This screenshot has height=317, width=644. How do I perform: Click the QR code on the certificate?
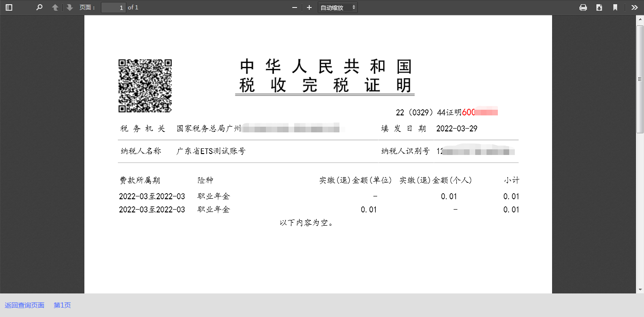point(145,86)
